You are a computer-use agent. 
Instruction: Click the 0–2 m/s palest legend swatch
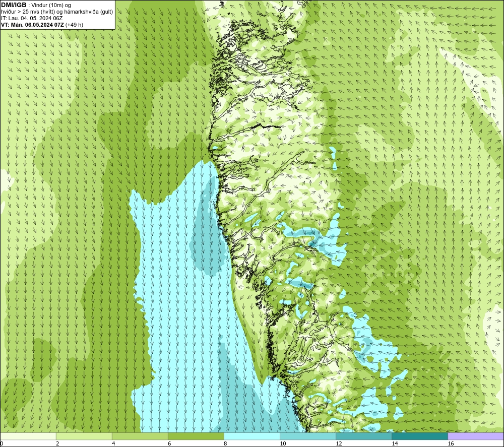pos(28,436)
